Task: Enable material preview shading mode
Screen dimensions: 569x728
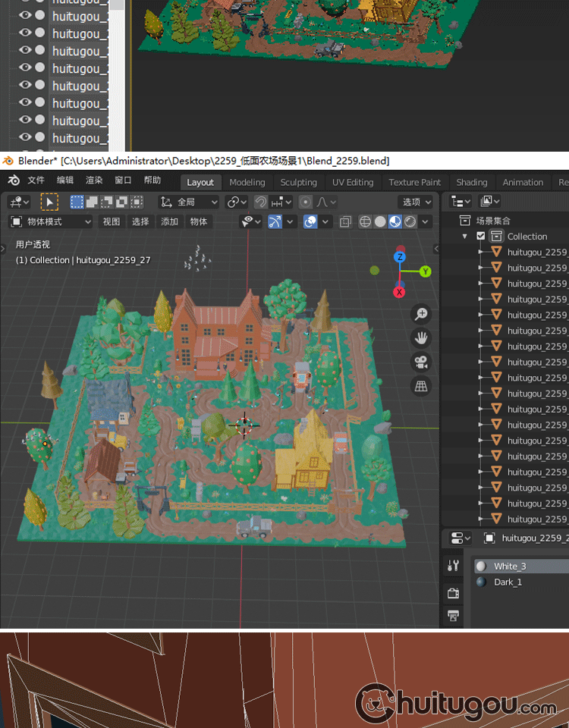Action: tap(395, 221)
